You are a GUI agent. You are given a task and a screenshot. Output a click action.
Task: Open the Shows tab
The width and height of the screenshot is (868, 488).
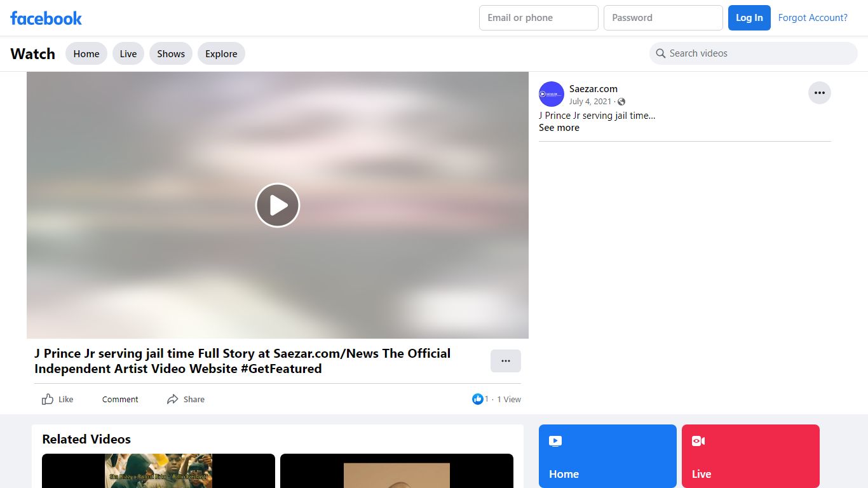171,54
